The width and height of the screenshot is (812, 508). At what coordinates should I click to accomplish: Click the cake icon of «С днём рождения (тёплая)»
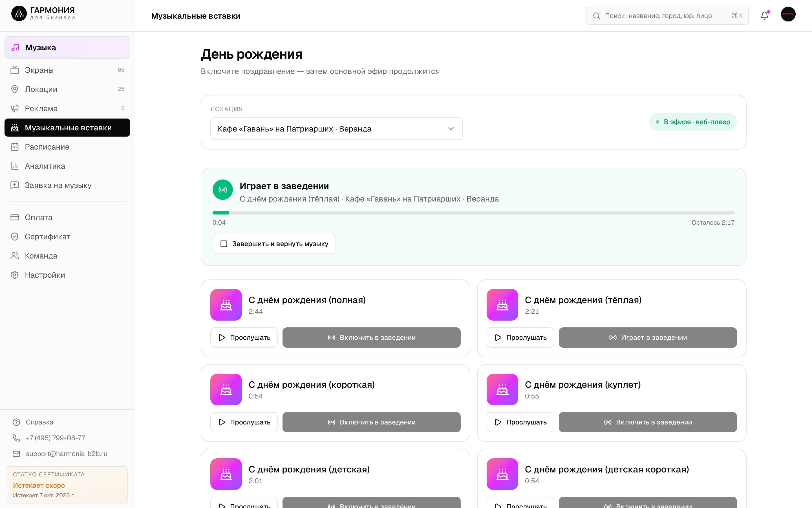click(502, 305)
